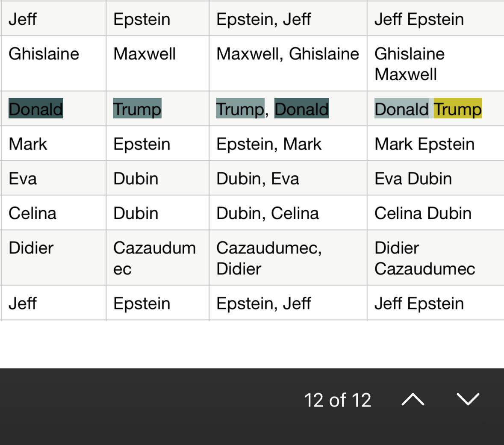
Task: Select the "Mark Epstein" full name cell
Action: pyautogui.click(x=424, y=144)
